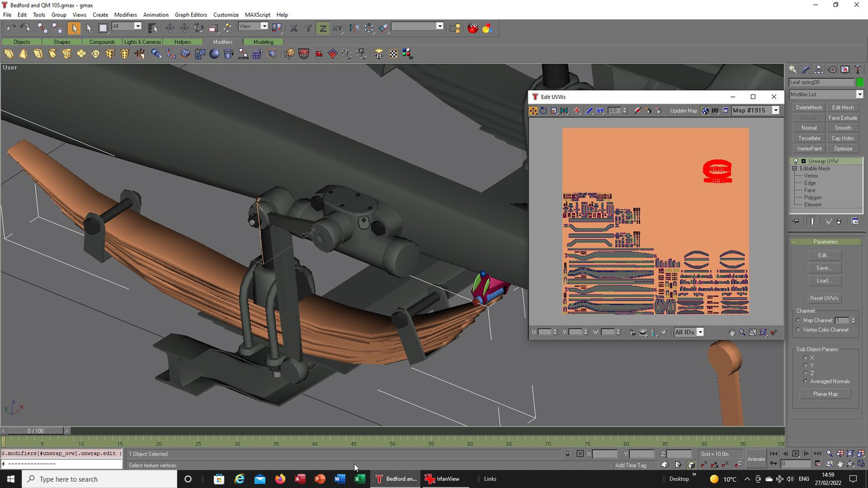Switch to the Lights & Cameras tab
The image size is (868, 488).
pos(142,42)
